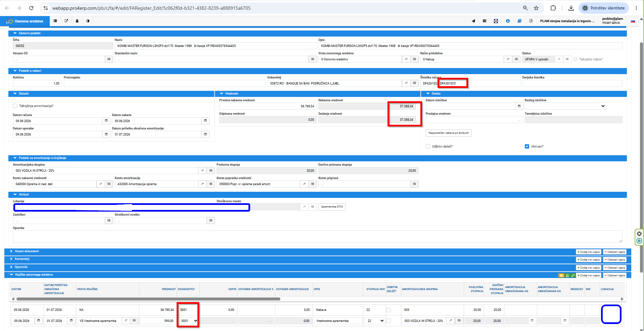This screenshot has width=644, height=331.
Task: Collapse the Atributi section
Action: (15, 195)
